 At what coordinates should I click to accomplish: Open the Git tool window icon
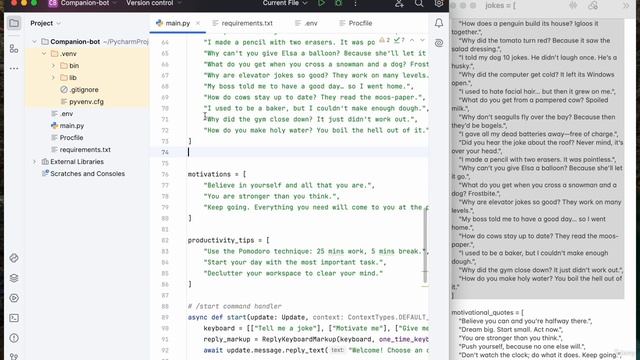tap(14, 356)
